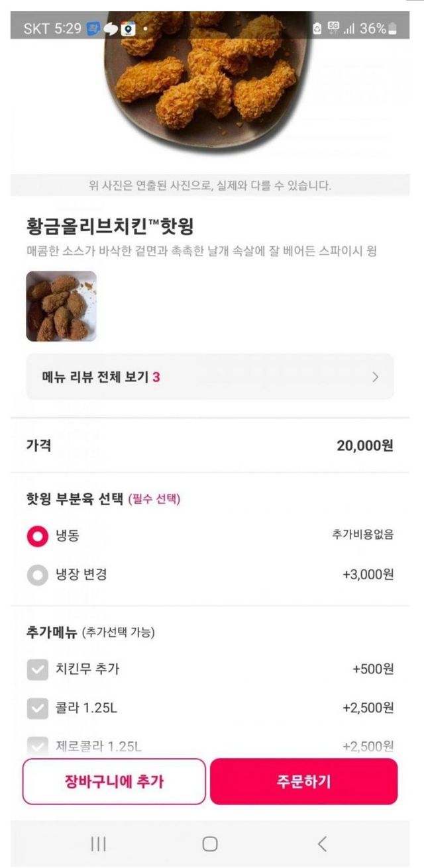Open the chevron next to 메뉴 리뷰 전체 보기
Viewport: 424px width, 868px height.
pos(376,377)
